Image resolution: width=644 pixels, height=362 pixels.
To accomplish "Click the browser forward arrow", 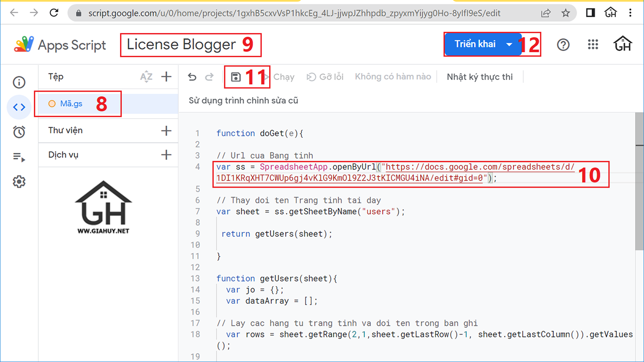I will point(34,13).
